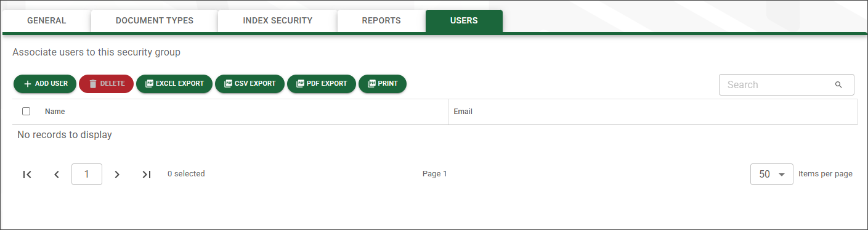Sort by the Email column header
Viewport: 868px width, 230px height.
(x=463, y=112)
